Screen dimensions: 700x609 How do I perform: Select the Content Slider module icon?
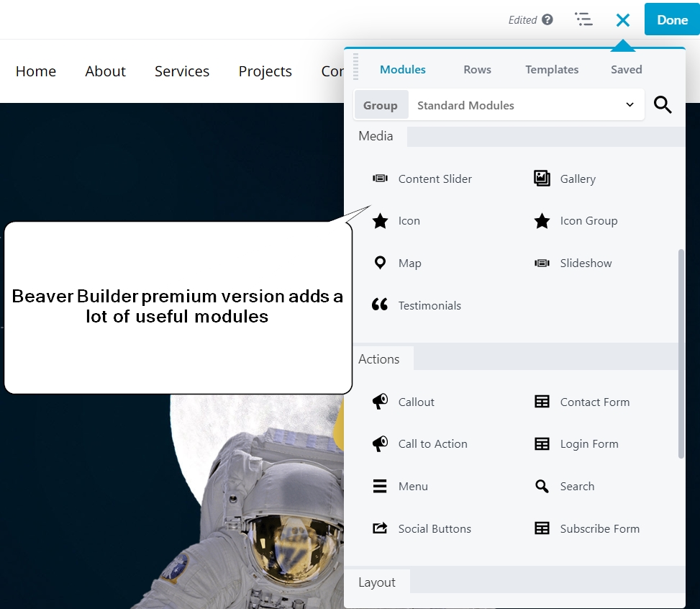pyautogui.click(x=380, y=178)
